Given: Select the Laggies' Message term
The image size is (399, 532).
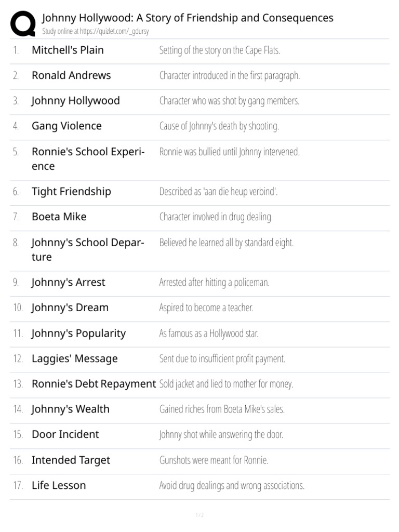Looking at the screenshot, I should coord(74,359).
